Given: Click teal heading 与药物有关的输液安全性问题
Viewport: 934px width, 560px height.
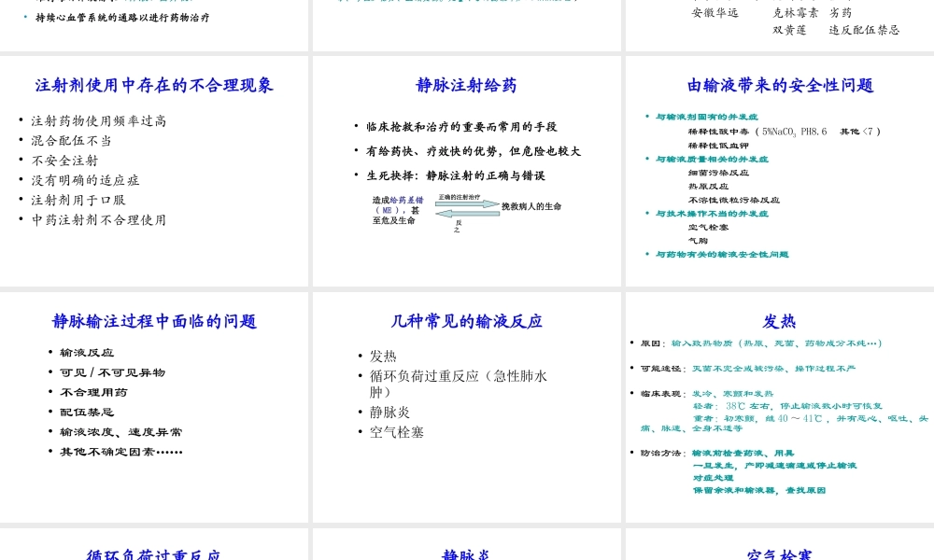Looking at the screenshot, I should click(722, 255).
